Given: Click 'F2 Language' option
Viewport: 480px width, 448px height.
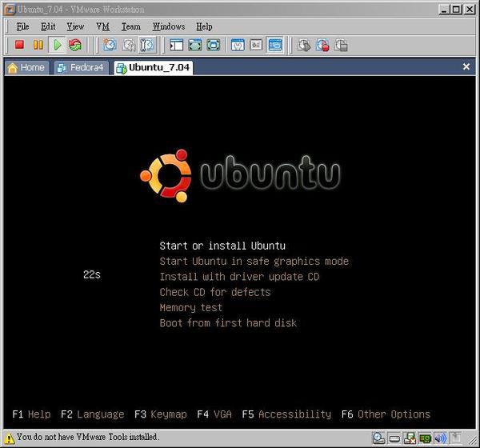Looking at the screenshot, I should click(93, 414).
